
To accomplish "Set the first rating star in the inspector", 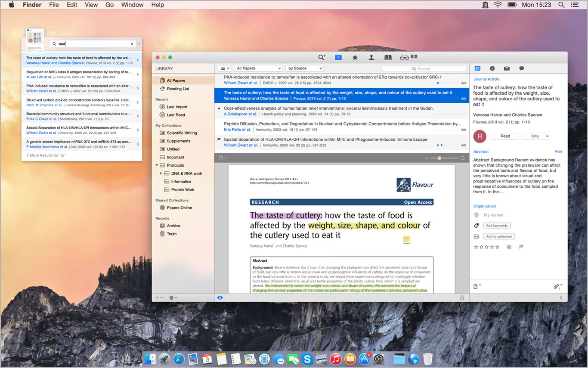I will pos(476,247).
